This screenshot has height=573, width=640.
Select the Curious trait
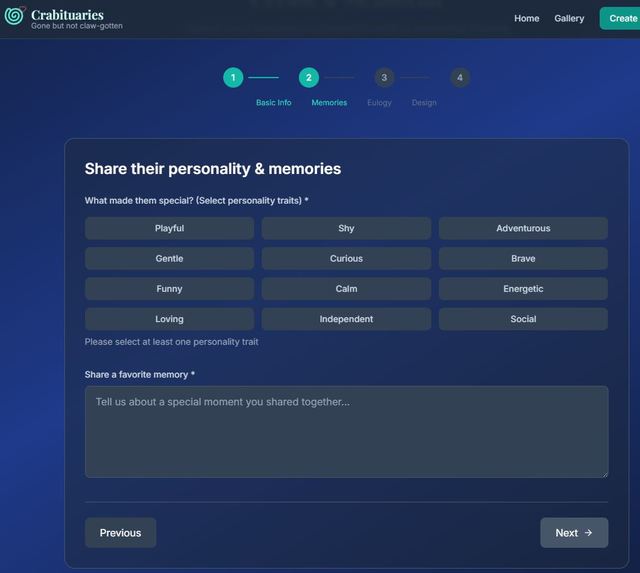(346, 258)
